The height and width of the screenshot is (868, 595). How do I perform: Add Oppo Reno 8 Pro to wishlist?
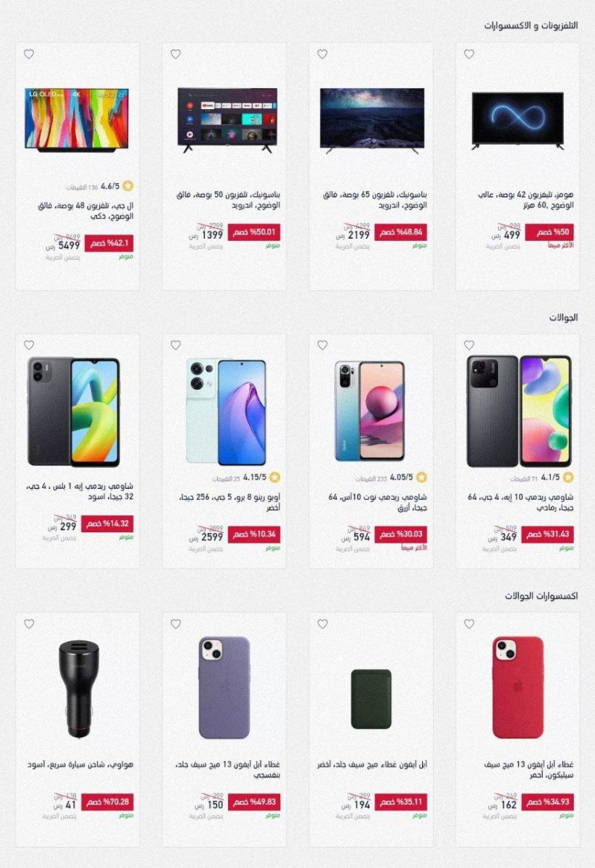click(x=175, y=345)
